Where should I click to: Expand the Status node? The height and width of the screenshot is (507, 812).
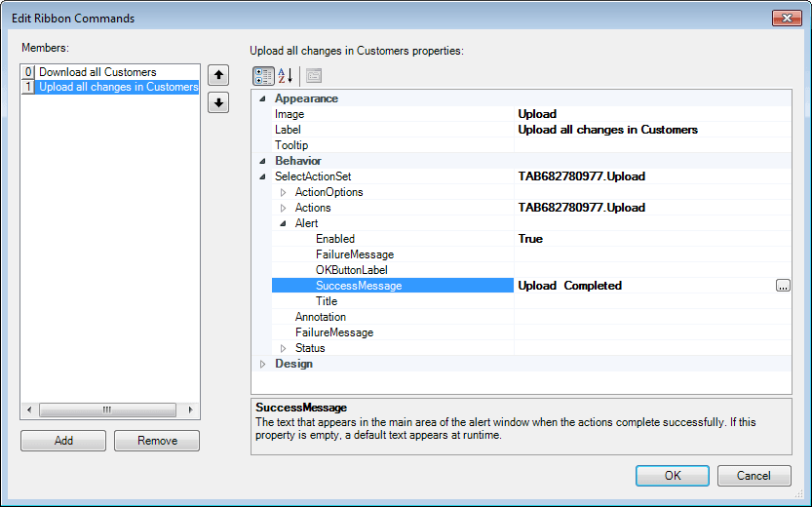pos(284,348)
